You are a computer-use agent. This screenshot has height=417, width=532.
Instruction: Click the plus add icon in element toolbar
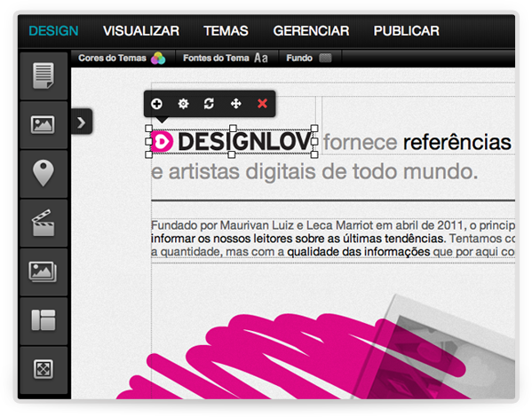156,104
